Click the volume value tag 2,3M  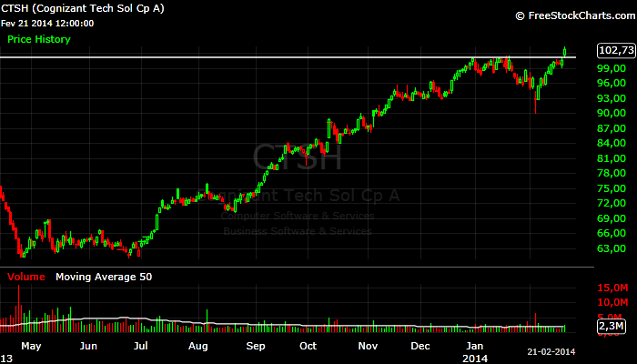tap(611, 326)
